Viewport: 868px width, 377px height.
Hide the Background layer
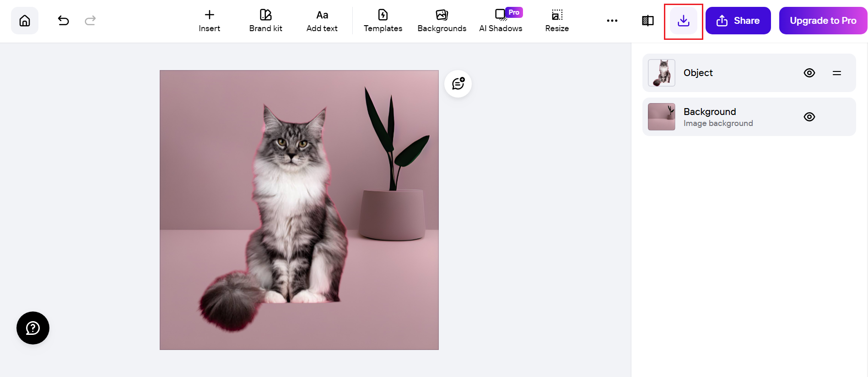[809, 117]
